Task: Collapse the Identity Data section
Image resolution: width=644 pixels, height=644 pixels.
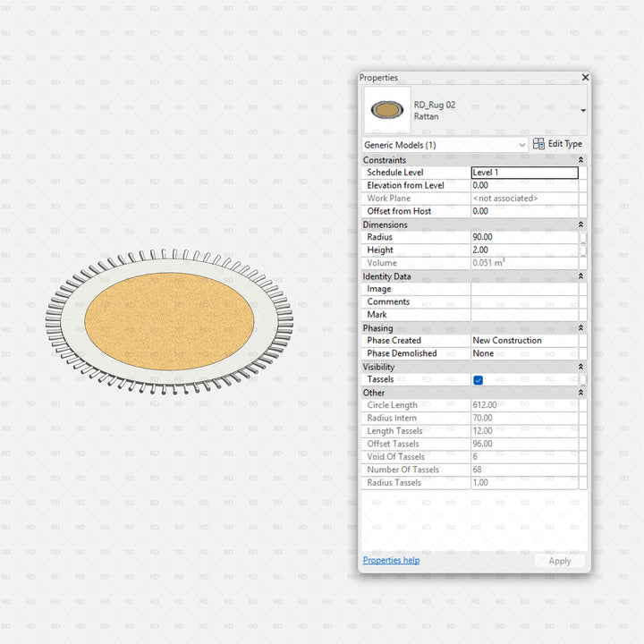Action: click(x=580, y=276)
